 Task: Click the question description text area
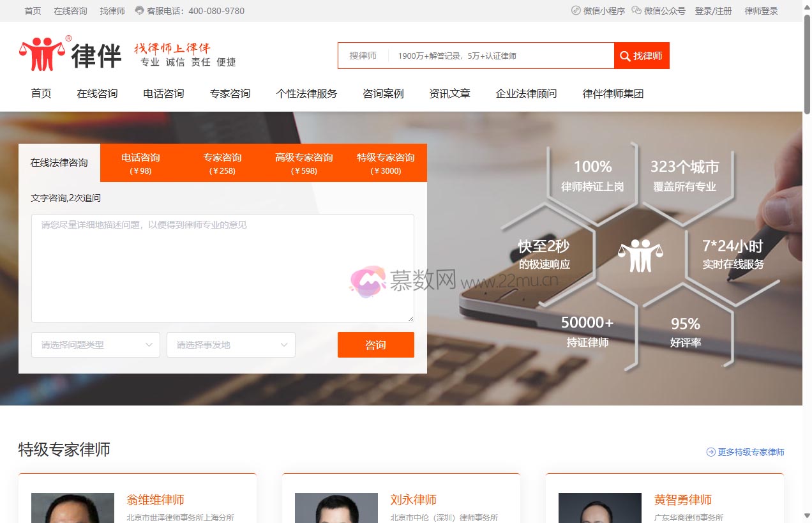[222, 268]
